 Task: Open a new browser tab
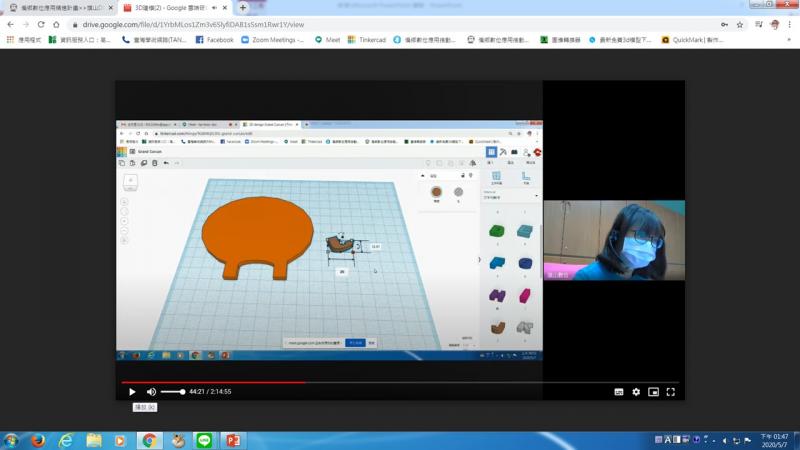tap(243, 8)
